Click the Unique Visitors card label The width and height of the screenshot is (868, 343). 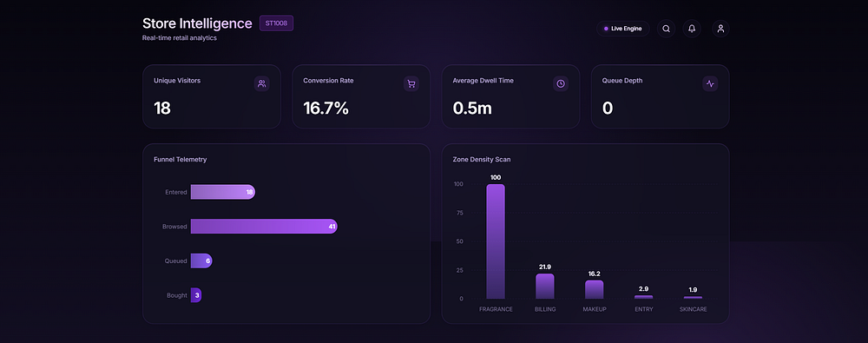tap(177, 81)
